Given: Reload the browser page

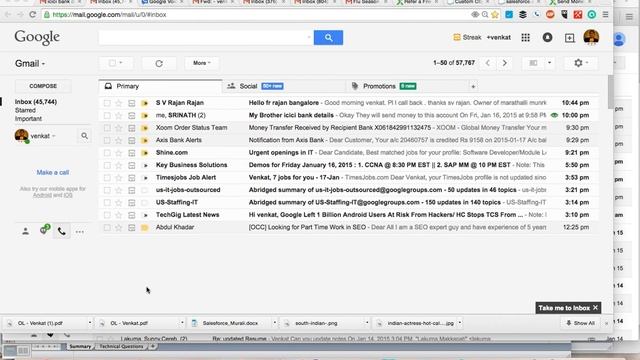Looking at the screenshot, I should pos(32,15).
